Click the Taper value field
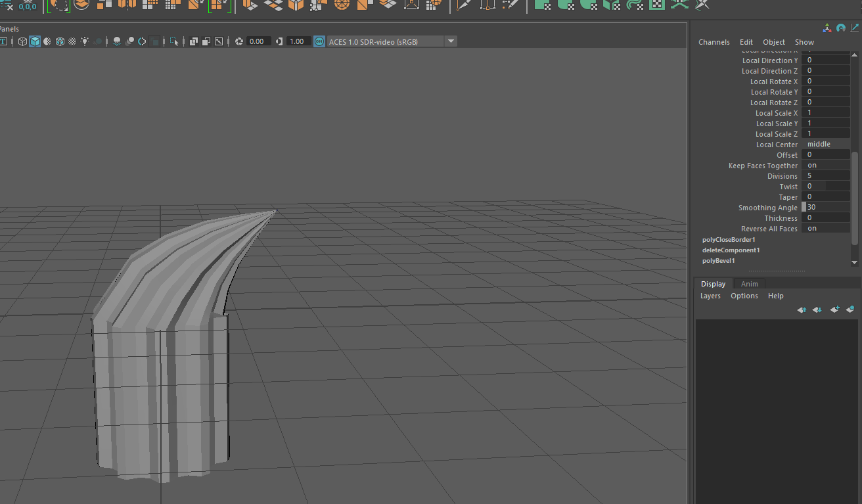The width and height of the screenshot is (862, 504). pos(826,196)
